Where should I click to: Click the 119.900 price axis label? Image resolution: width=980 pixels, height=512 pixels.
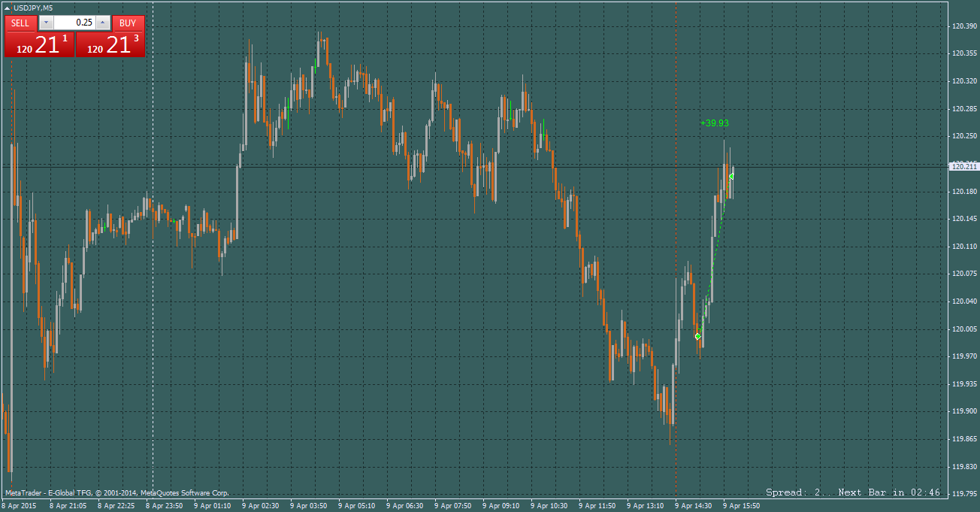coord(963,412)
